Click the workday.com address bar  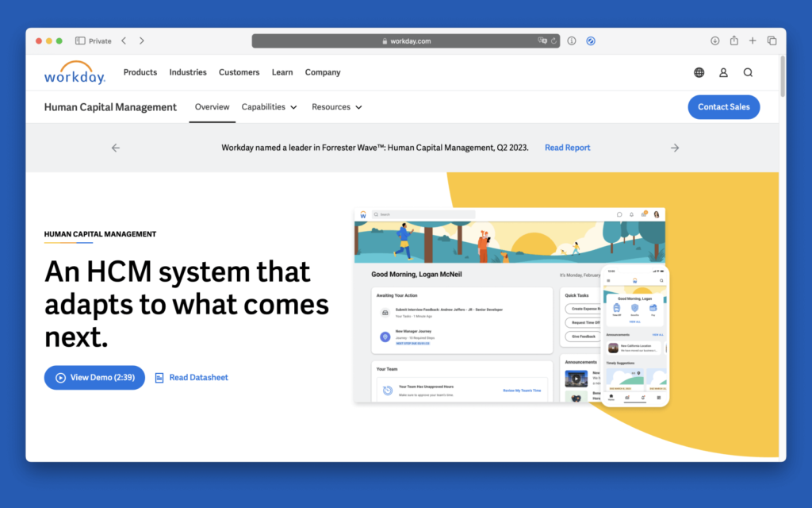tap(405, 41)
